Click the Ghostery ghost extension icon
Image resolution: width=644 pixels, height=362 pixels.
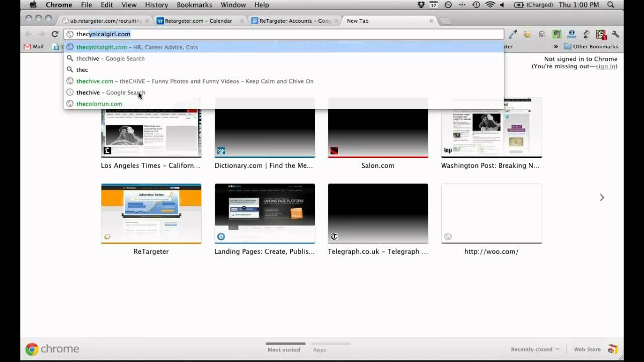pos(542,34)
